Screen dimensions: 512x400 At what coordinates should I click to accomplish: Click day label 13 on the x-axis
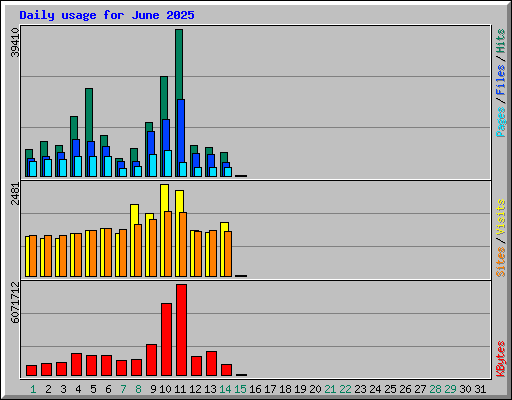click(210, 389)
